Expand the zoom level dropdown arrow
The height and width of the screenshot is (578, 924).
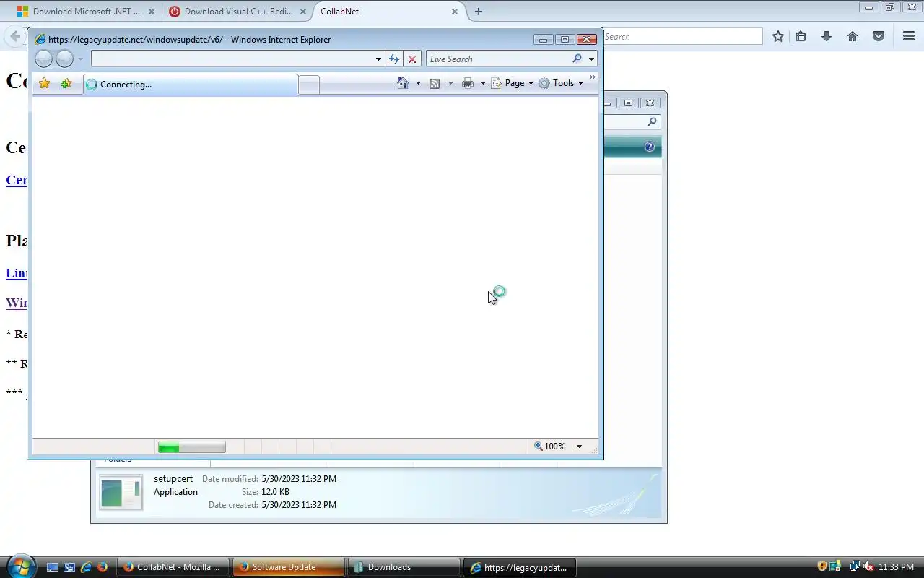click(x=579, y=447)
